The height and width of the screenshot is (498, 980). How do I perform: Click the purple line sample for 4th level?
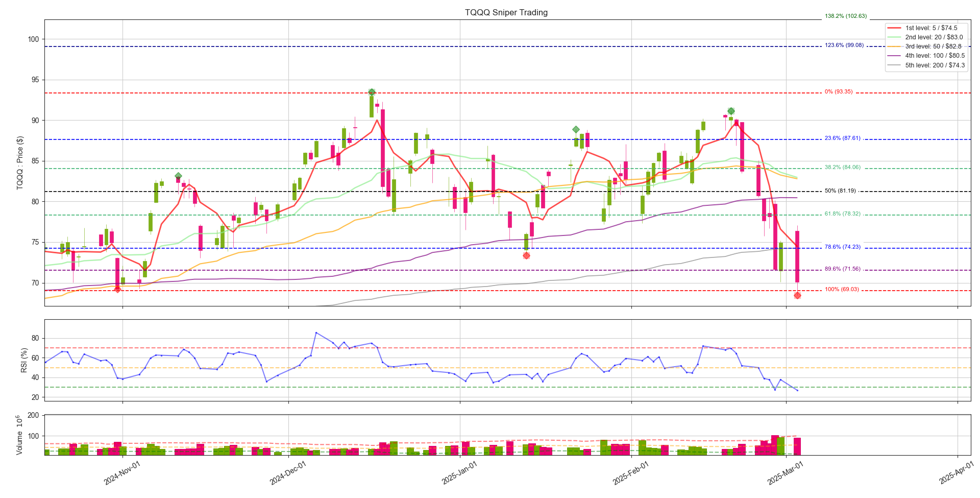click(x=895, y=56)
